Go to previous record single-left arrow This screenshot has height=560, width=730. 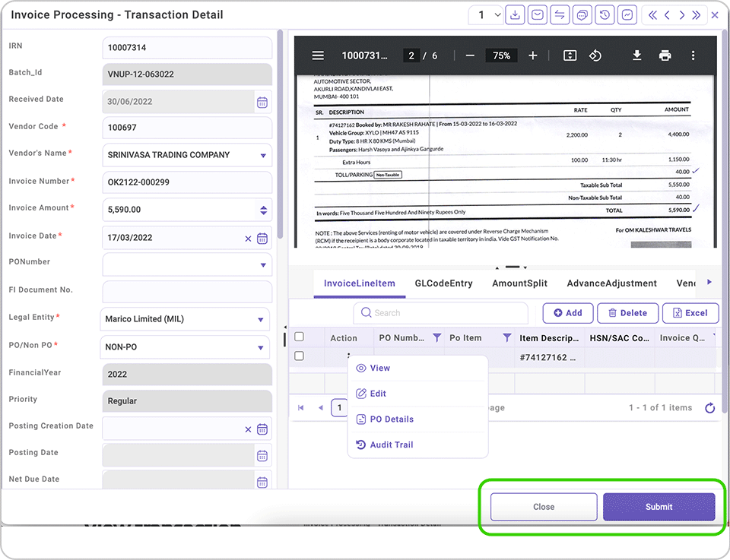tap(667, 15)
